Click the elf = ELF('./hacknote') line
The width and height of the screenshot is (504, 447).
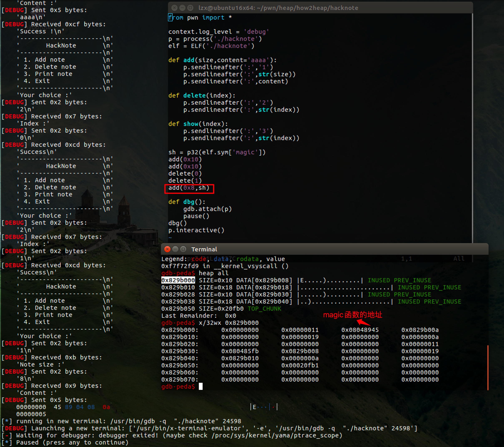pos(211,46)
